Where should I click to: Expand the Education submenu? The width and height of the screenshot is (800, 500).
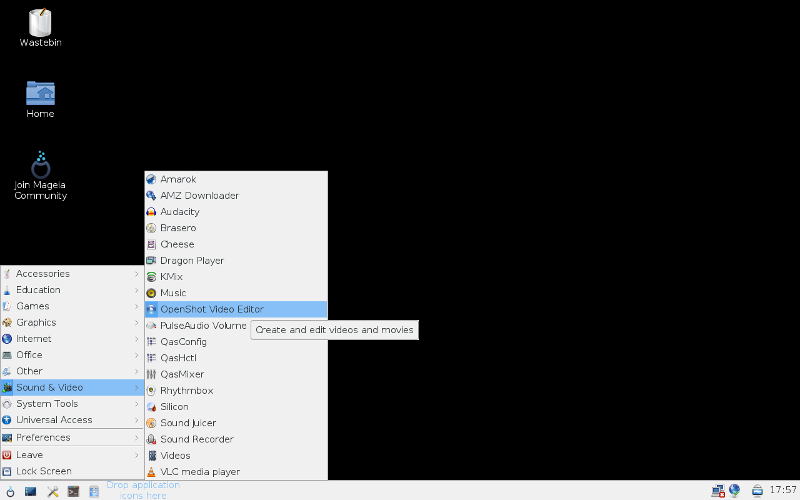[x=72, y=290]
